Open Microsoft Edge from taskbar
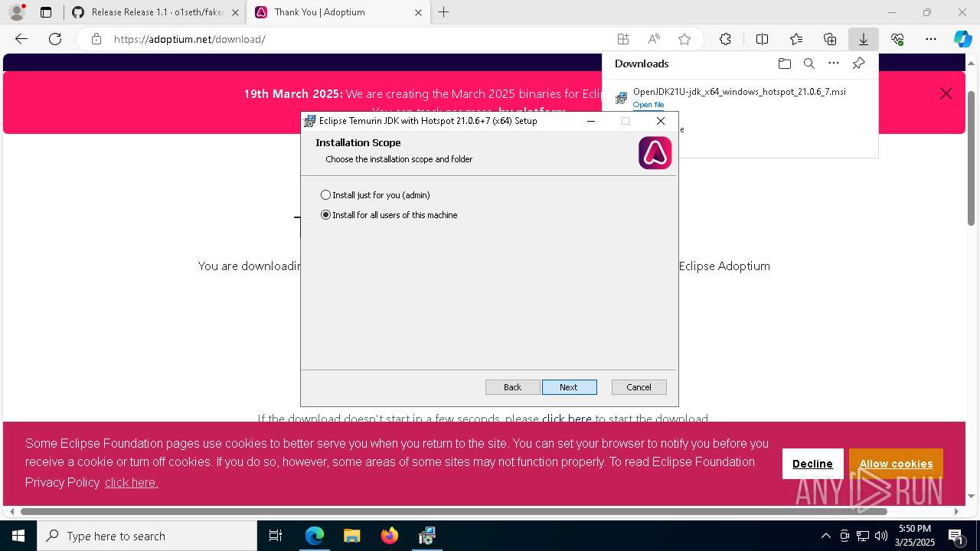Screen dimensions: 980x551 315,536
